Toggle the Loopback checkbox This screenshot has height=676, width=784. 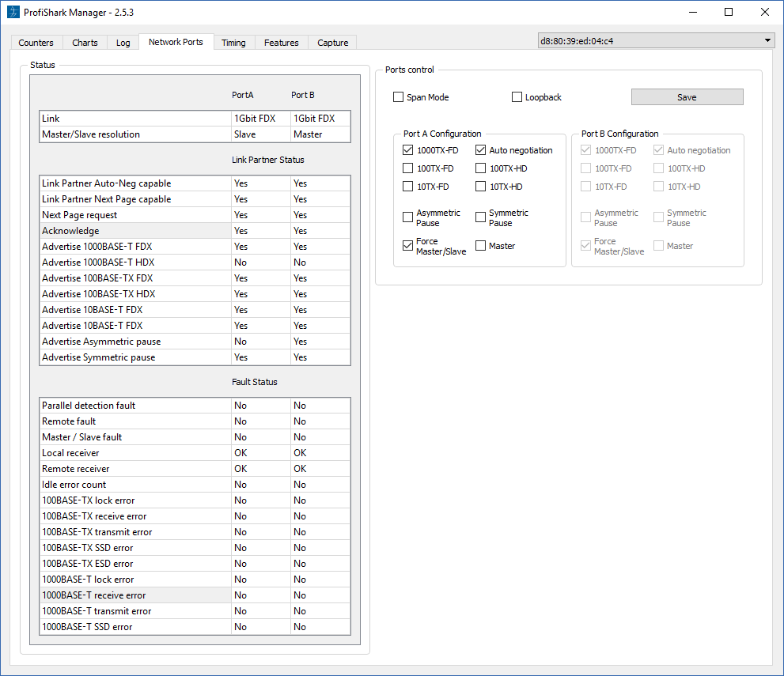click(x=517, y=97)
